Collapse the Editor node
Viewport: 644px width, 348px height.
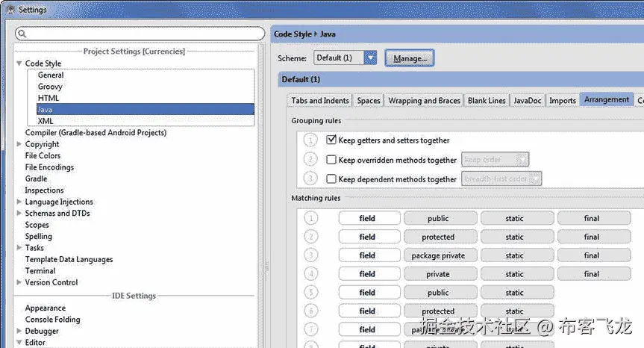(19, 342)
